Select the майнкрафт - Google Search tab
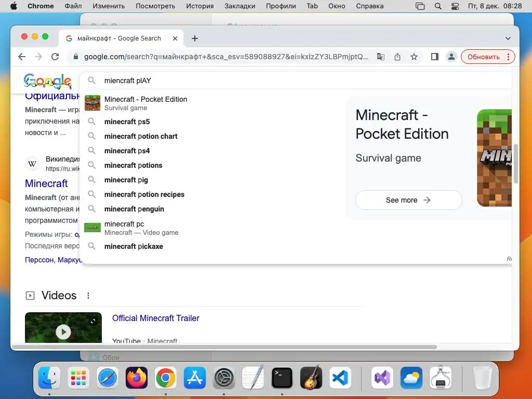Image resolution: width=532 pixels, height=399 pixels. [121, 38]
